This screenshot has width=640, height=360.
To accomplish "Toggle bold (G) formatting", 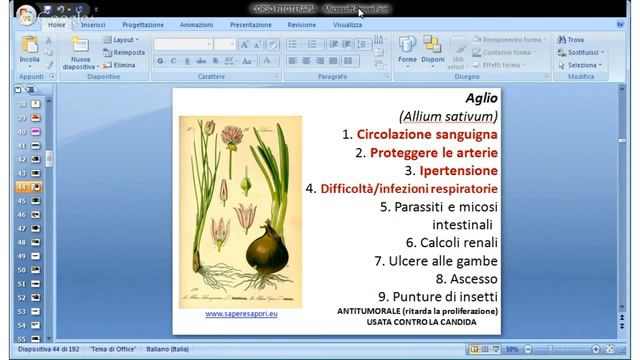I will [x=160, y=61].
